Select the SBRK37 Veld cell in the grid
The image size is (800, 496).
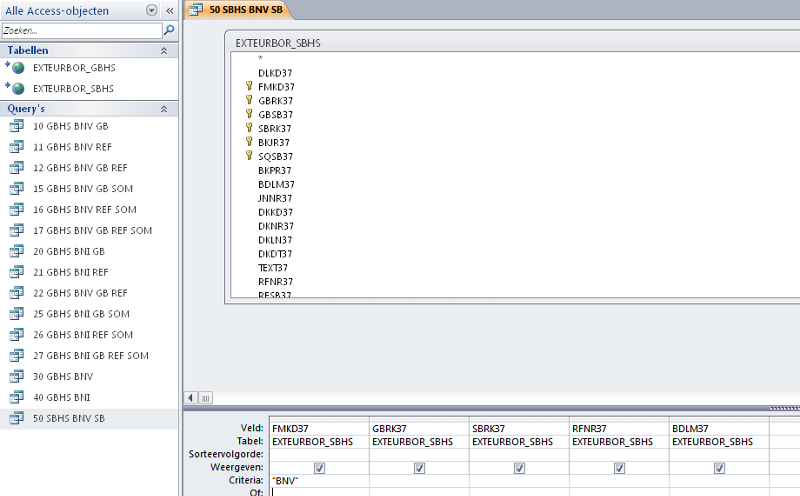[x=519, y=429]
